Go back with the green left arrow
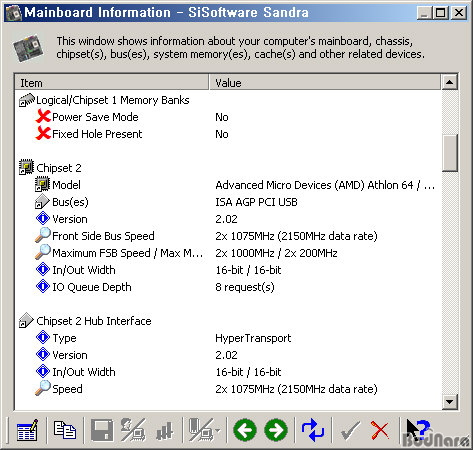The height and width of the screenshot is (450, 473). click(x=245, y=430)
